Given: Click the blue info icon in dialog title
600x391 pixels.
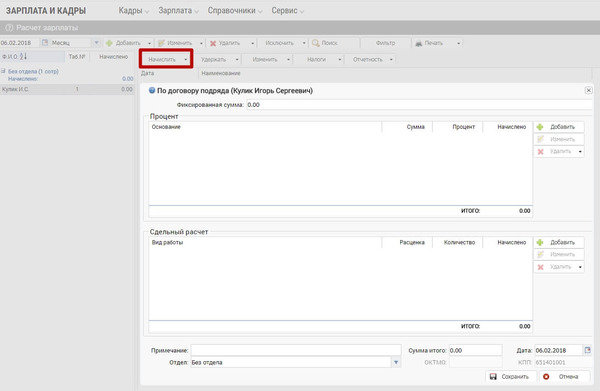Looking at the screenshot, I should pos(152,90).
